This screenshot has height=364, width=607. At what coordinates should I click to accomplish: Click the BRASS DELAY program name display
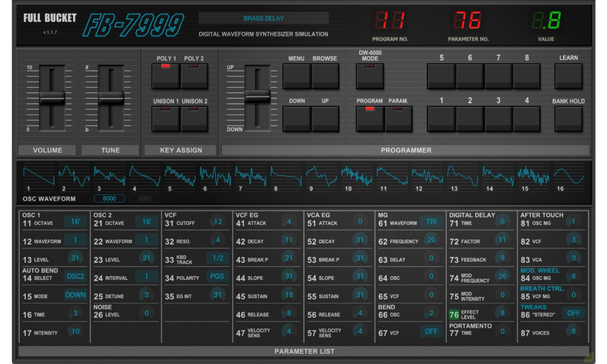[264, 18]
